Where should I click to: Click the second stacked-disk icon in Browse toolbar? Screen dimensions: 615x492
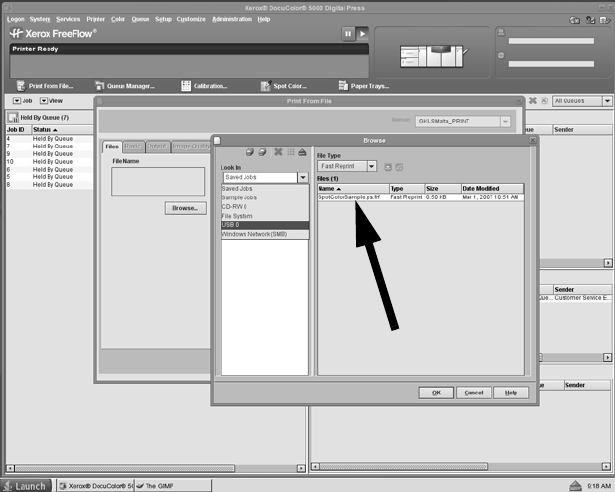(x=262, y=152)
